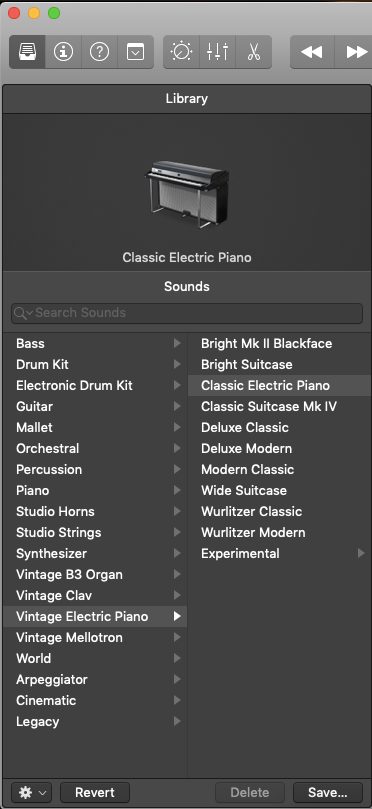Select Wurlitzer Modern patch
The width and height of the screenshot is (372, 809).
279,532
